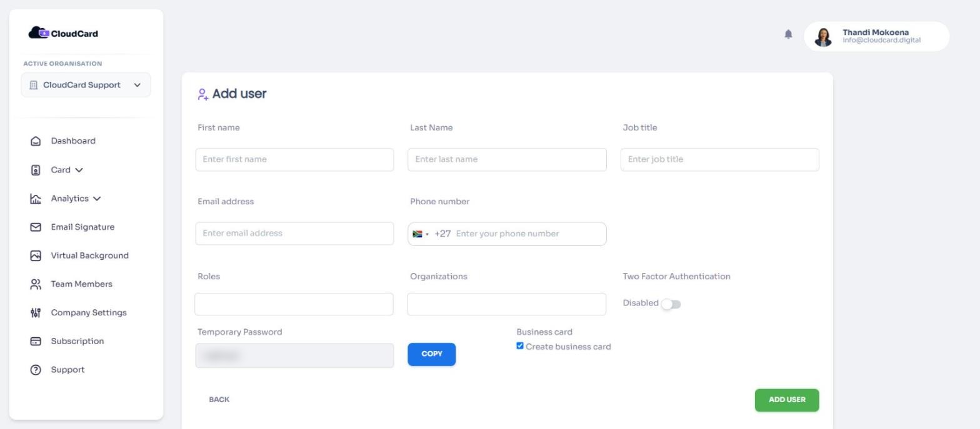Screen dimensions: 980x429
Task: Open Company Settings menu item
Action: (x=88, y=313)
